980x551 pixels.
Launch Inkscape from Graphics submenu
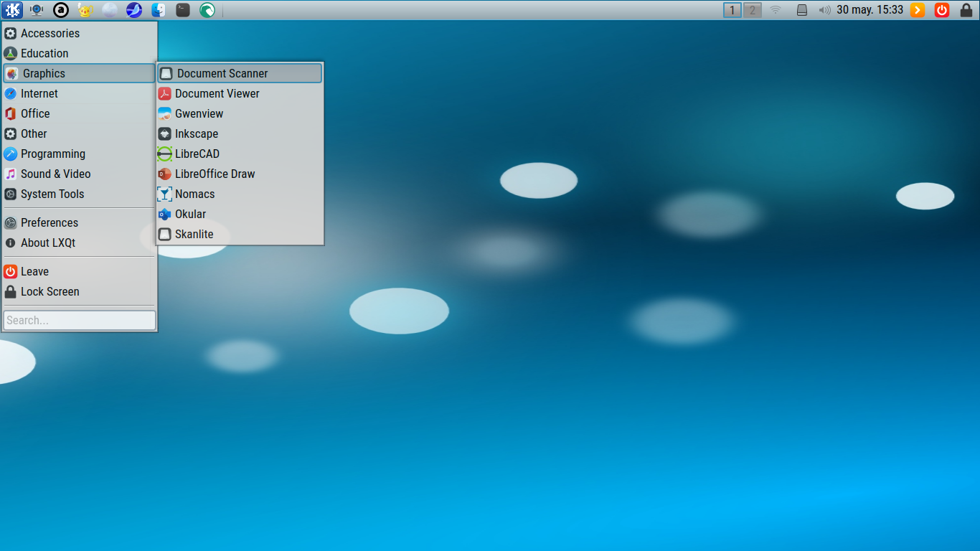[240, 133]
